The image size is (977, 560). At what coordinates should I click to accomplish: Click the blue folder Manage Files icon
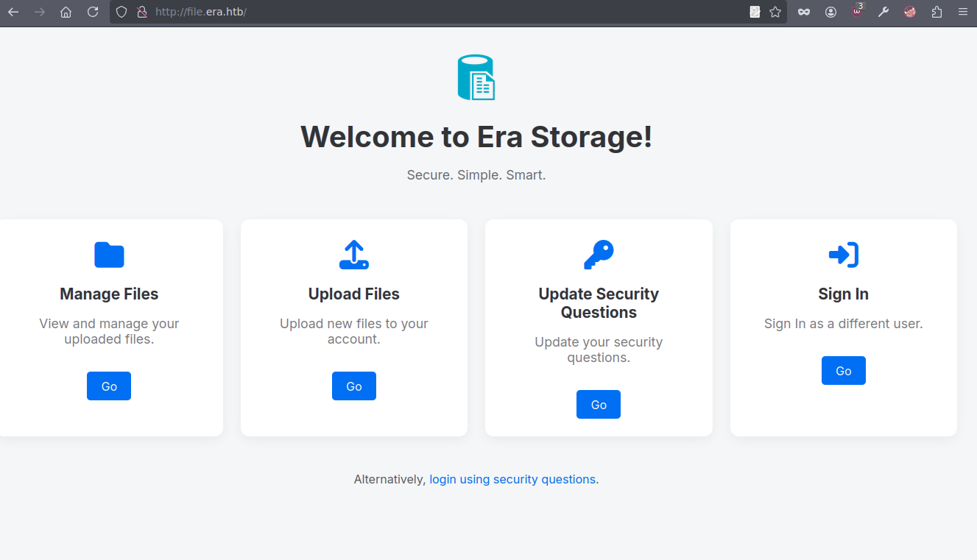(x=109, y=255)
